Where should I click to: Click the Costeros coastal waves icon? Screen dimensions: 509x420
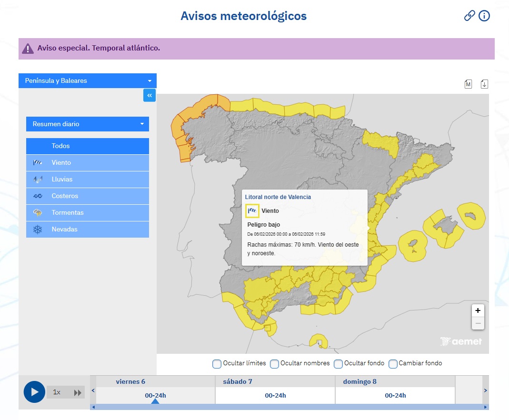[x=38, y=196]
